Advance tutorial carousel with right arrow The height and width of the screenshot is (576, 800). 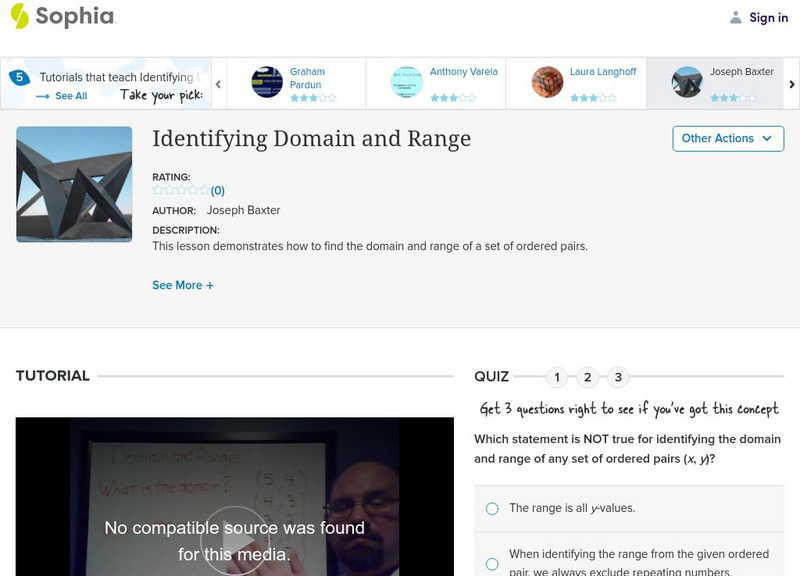(792, 84)
